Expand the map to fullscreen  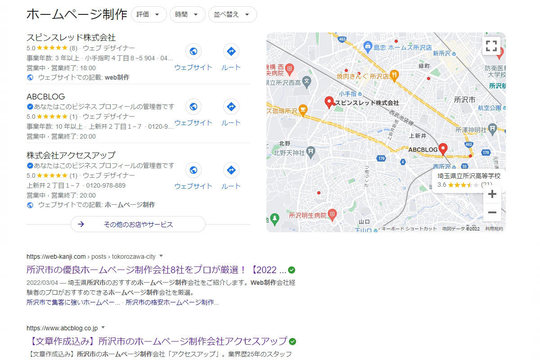tap(491, 45)
